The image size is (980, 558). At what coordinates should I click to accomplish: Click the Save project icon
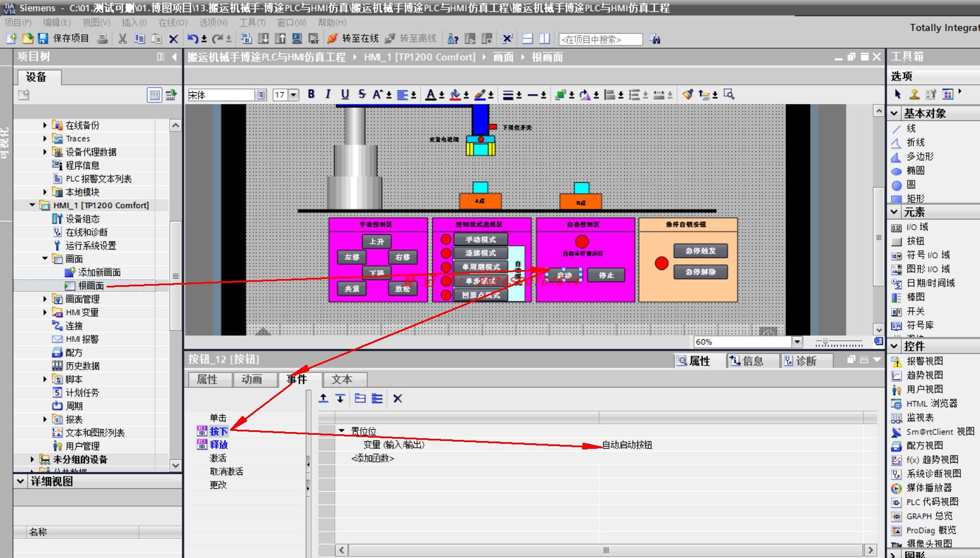click(x=43, y=38)
